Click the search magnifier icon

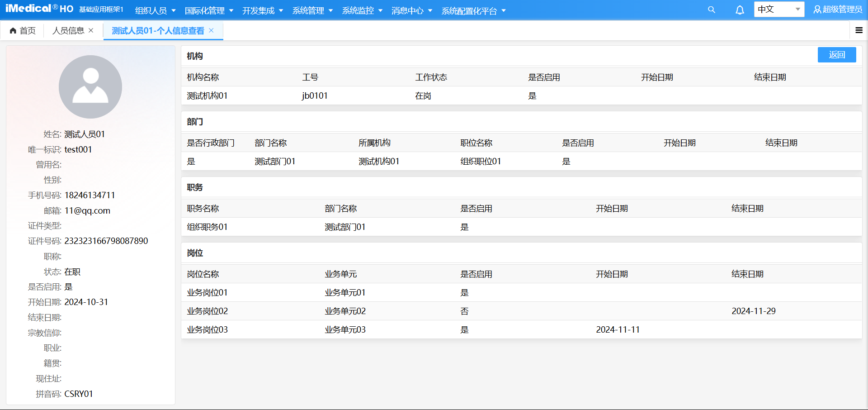[711, 10]
